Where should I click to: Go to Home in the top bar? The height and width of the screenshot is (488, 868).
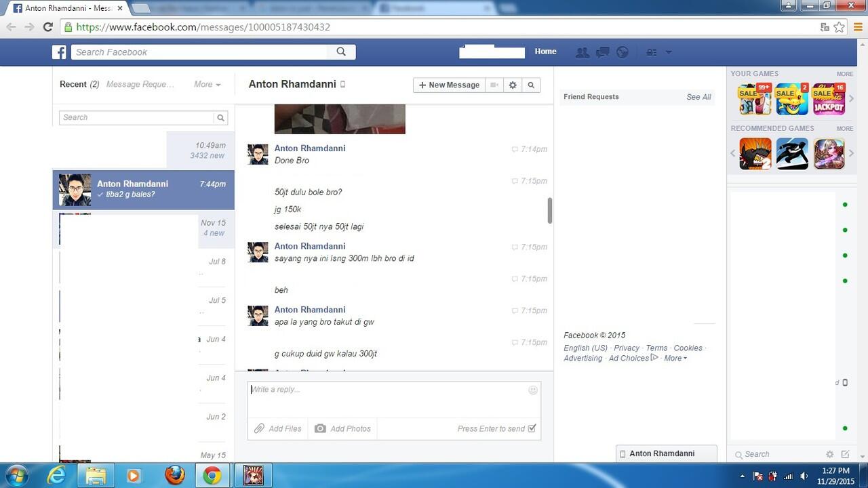[545, 52]
